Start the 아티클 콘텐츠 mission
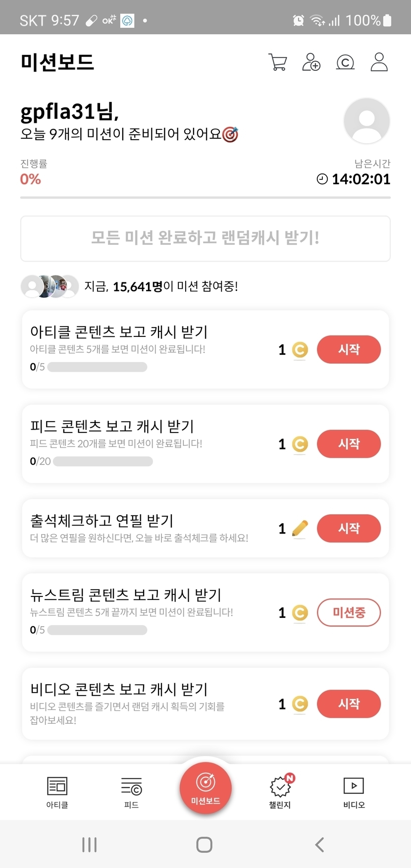This screenshot has height=868, width=411. 349,349
